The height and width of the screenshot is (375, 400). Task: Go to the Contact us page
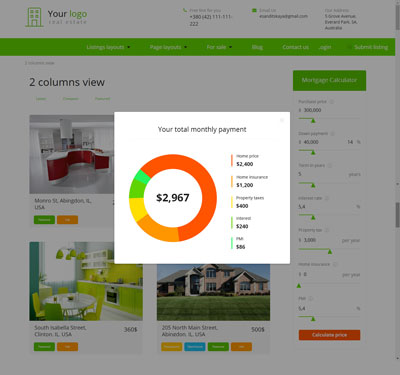click(295, 47)
